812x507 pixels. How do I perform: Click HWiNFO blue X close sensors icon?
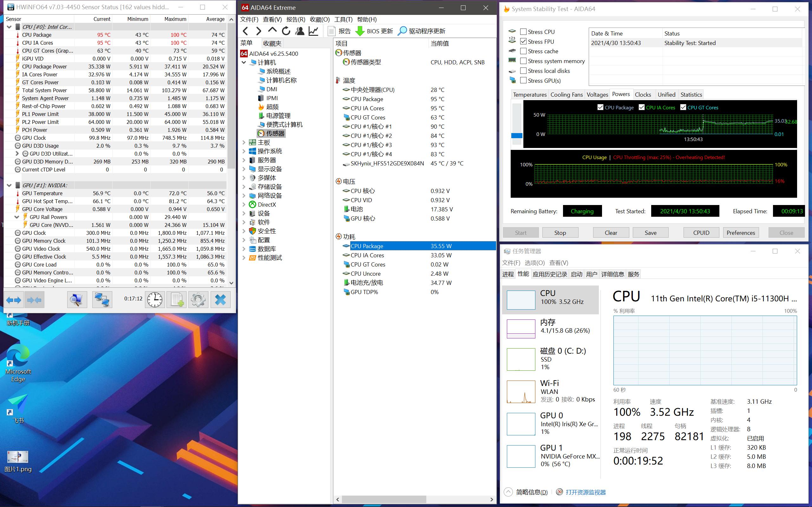pos(220,299)
